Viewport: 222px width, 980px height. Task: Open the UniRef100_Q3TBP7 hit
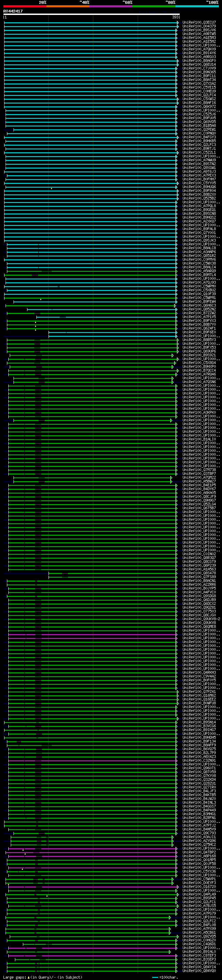pos(199,473)
